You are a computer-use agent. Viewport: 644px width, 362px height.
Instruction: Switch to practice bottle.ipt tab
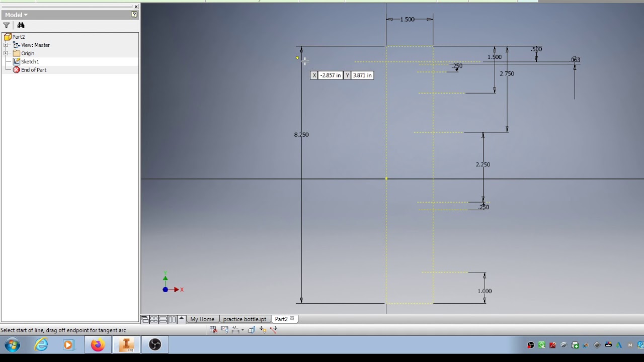click(x=245, y=319)
